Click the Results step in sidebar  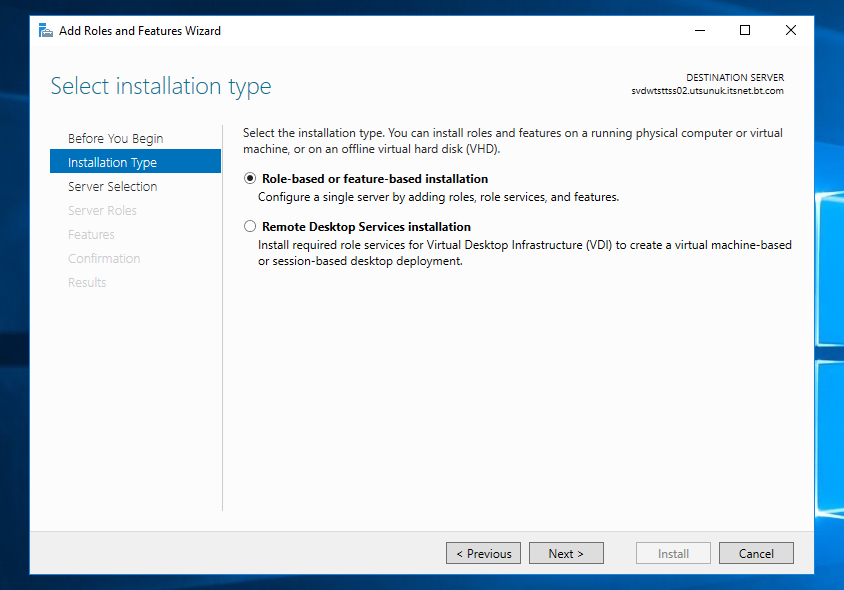(87, 283)
